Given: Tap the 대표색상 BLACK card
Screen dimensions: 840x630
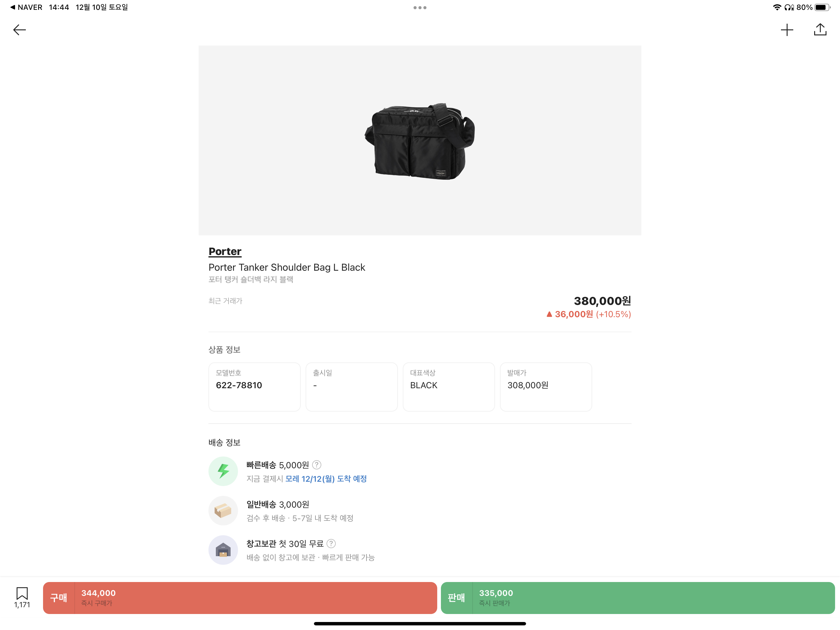Looking at the screenshot, I should [x=449, y=386].
